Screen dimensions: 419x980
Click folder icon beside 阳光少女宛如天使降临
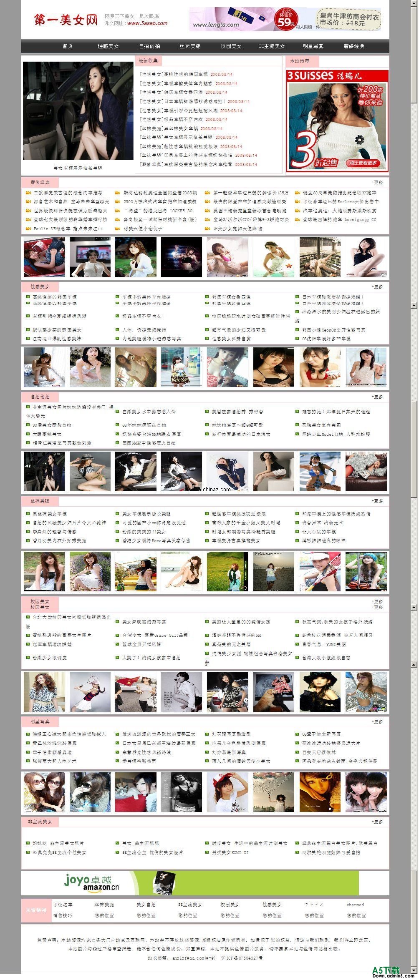208,229
